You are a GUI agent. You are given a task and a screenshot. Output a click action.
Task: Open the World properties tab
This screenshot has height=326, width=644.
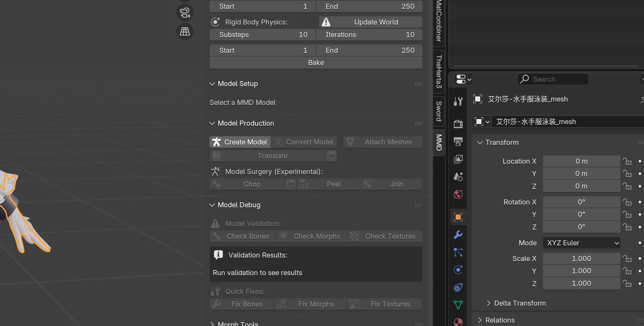point(458,194)
